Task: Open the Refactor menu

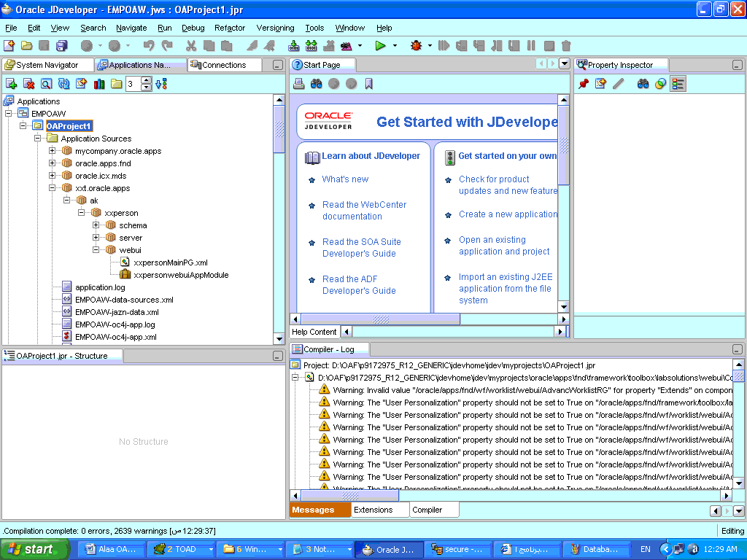Action: pyautogui.click(x=230, y=28)
